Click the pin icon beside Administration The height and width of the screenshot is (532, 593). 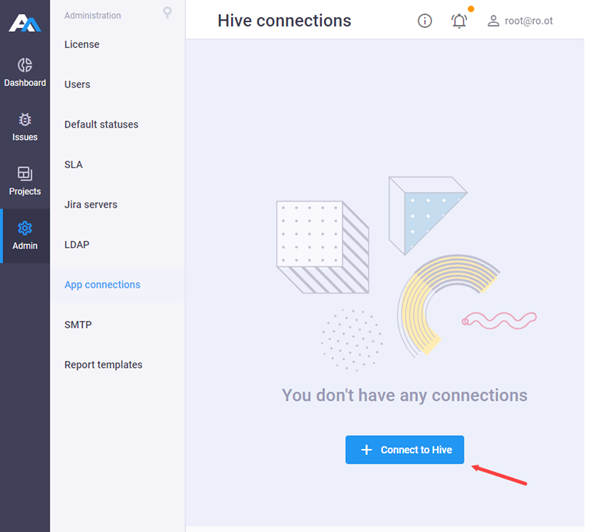click(x=167, y=13)
